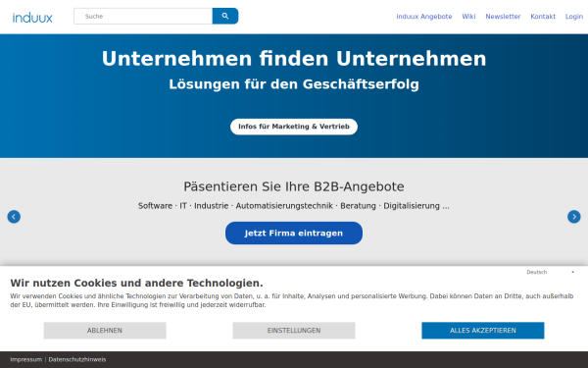Image resolution: width=588 pixels, height=368 pixels.
Task: Open cookie Einstellungen
Action: [x=294, y=331]
